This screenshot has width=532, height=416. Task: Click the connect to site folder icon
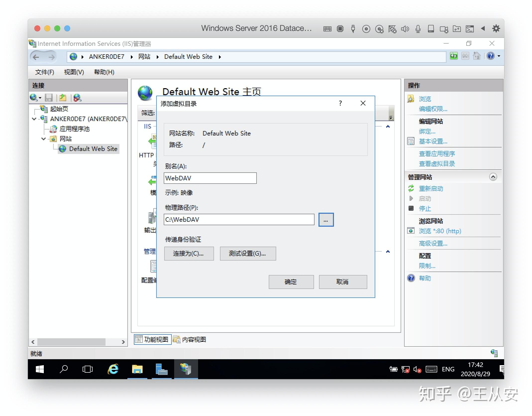(x=63, y=98)
